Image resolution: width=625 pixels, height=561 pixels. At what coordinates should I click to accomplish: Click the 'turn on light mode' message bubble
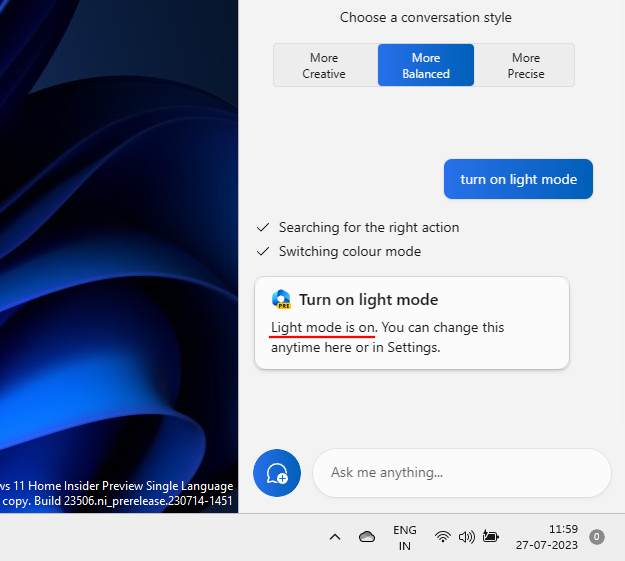(x=518, y=179)
